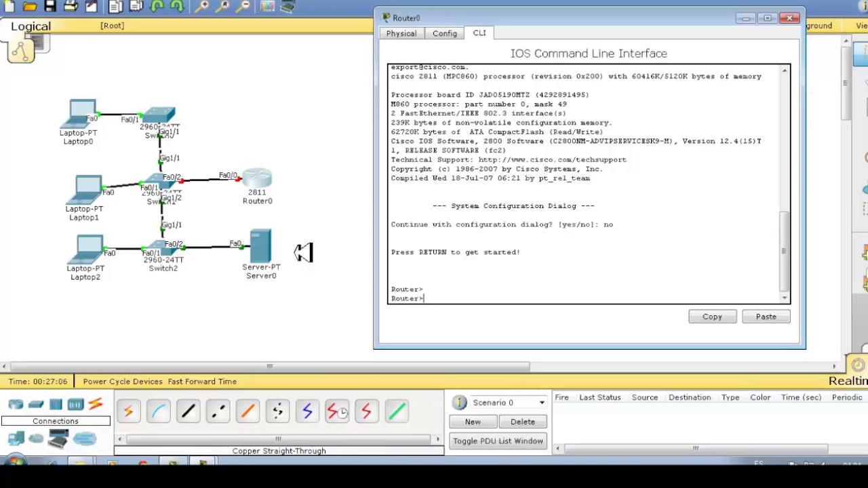This screenshot has width=868, height=488.
Task: Choose Multiuser Connection category
Action: tap(85, 439)
